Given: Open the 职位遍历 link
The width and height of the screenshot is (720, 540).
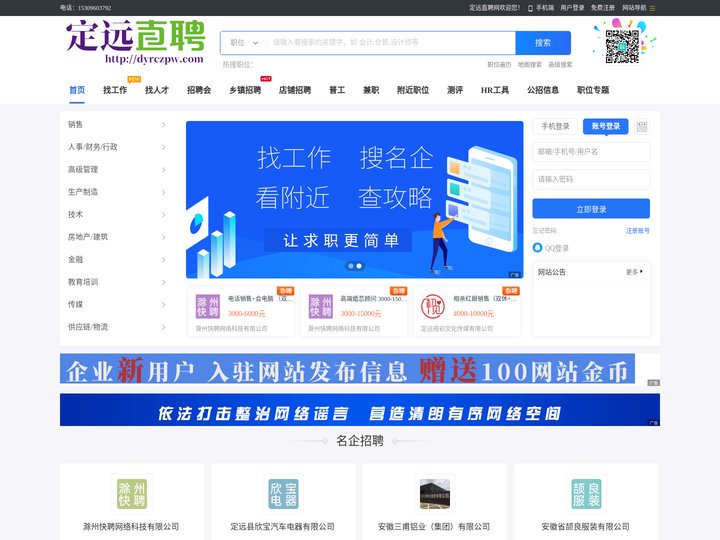Looking at the screenshot, I should pos(499,65).
